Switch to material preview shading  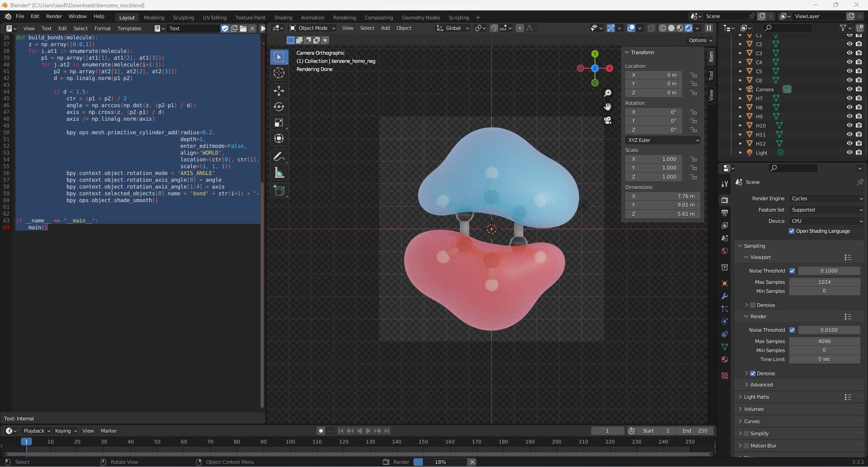[680, 28]
